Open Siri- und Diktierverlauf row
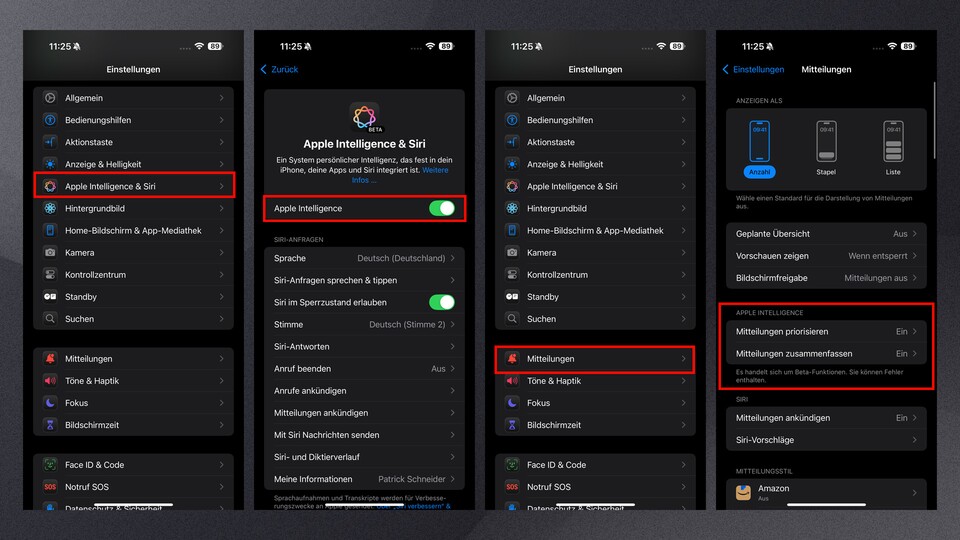 click(364, 457)
